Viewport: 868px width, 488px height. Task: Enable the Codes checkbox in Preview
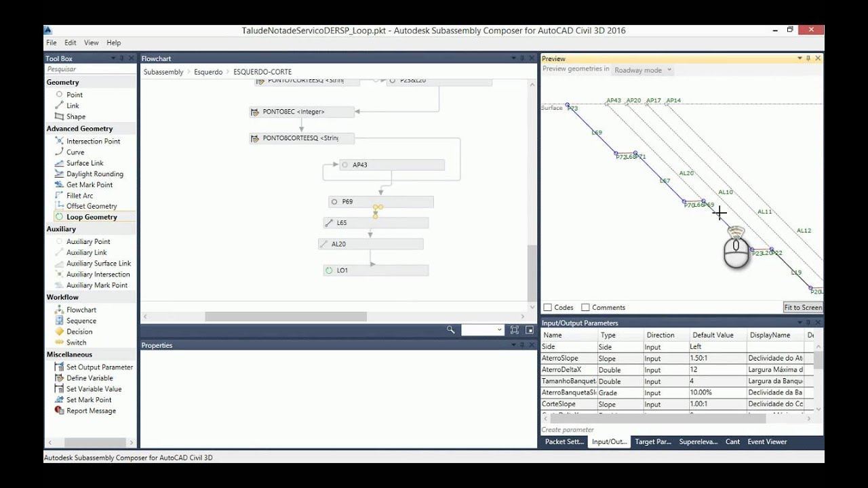pos(548,308)
